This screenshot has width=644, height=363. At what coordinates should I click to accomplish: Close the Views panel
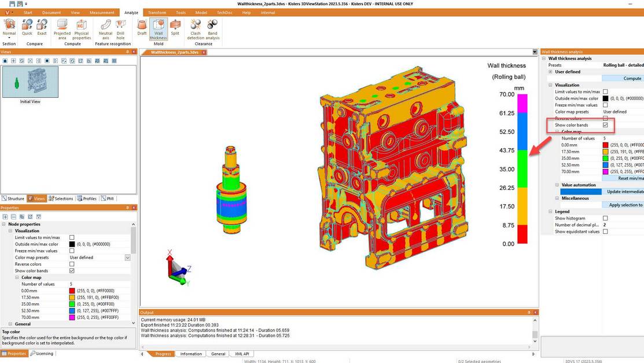pos(134,52)
